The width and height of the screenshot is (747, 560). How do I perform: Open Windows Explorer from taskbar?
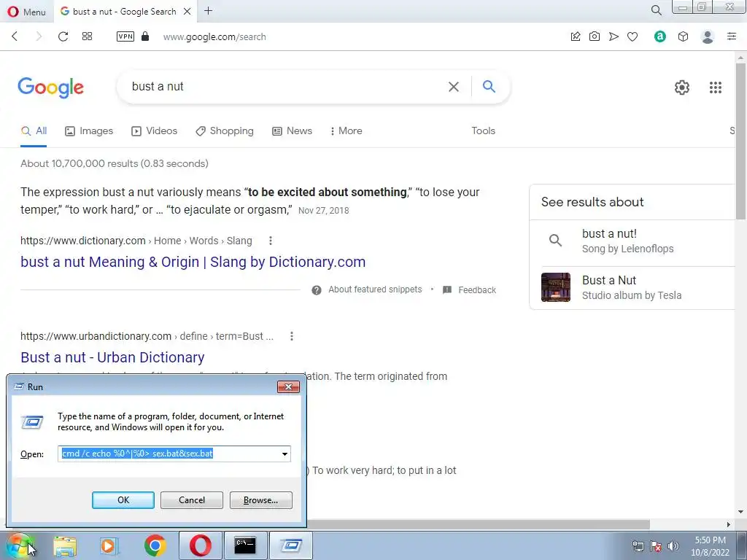(65, 545)
